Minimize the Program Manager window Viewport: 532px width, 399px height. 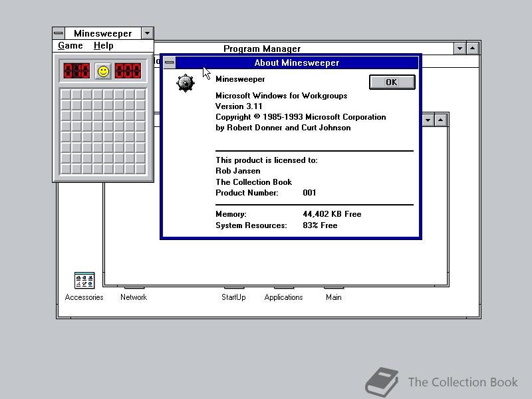click(460, 49)
